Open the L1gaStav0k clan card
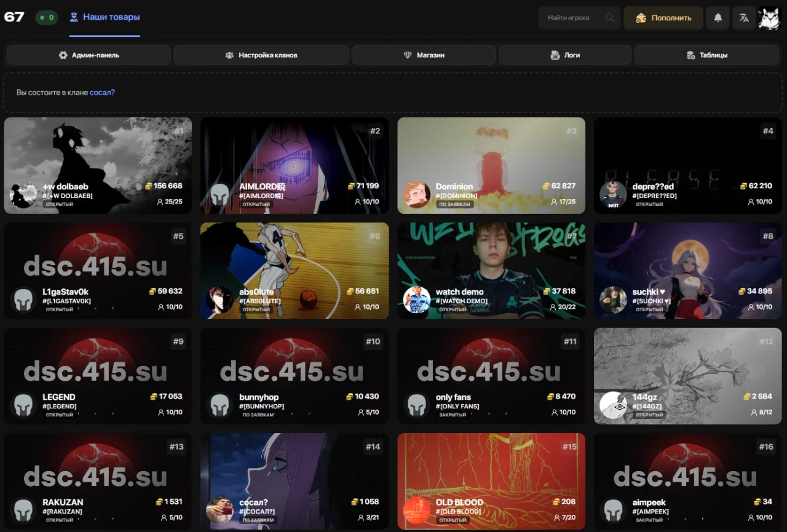Screen dimensions: 787x532 coord(98,271)
